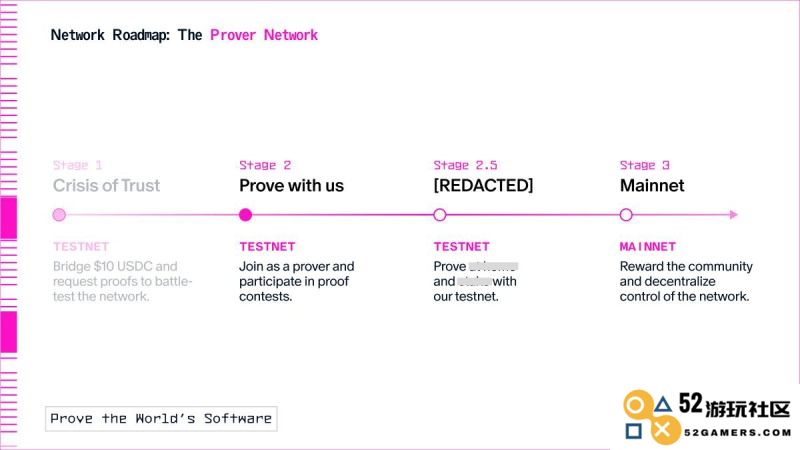Click the 52GAMERS.COM watermark text
800x450 pixels.
[x=738, y=433]
